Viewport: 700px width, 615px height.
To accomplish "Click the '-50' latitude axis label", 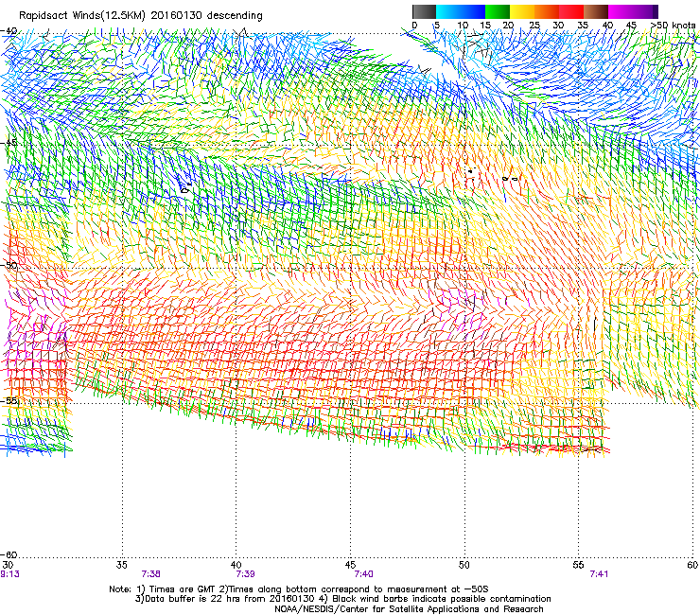I will 9,265.
